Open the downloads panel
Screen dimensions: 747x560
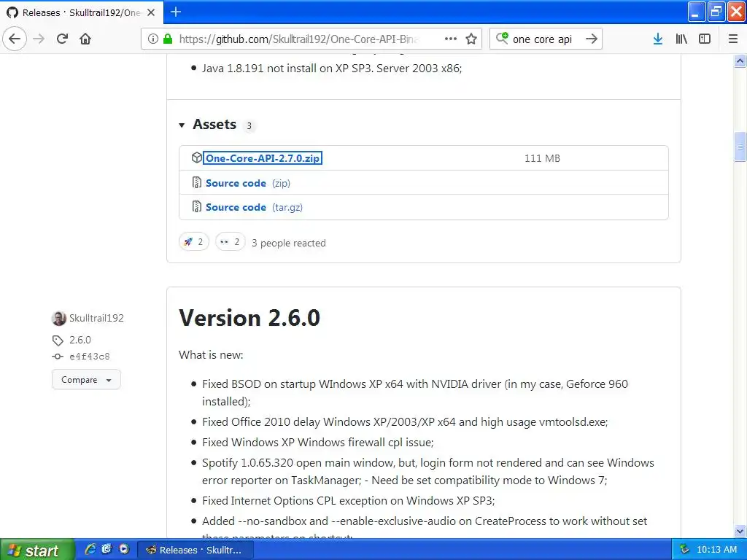coord(658,39)
